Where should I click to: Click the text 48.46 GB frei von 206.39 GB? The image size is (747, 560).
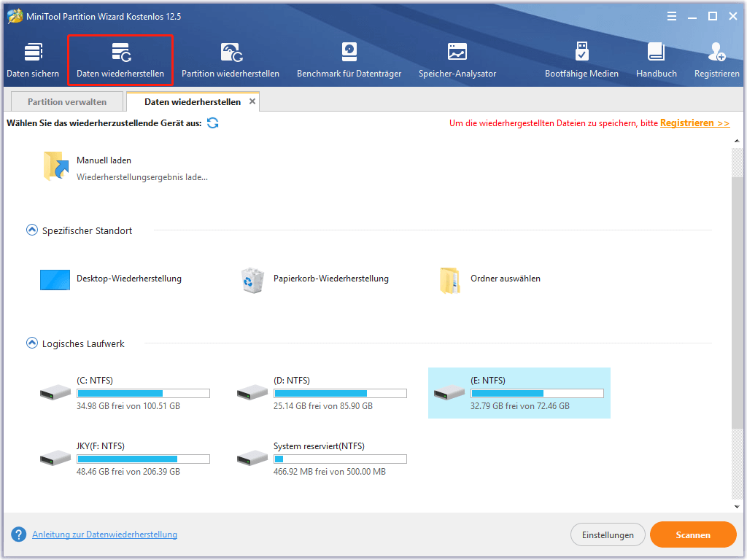pyautogui.click(x=128, y=472)
